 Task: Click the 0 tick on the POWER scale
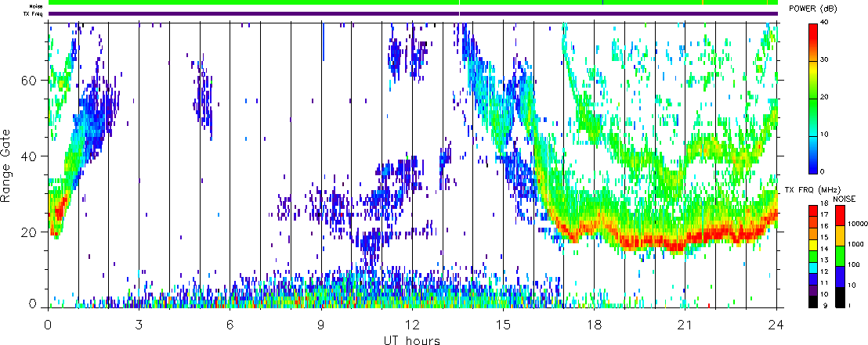(x=823, y=172)
